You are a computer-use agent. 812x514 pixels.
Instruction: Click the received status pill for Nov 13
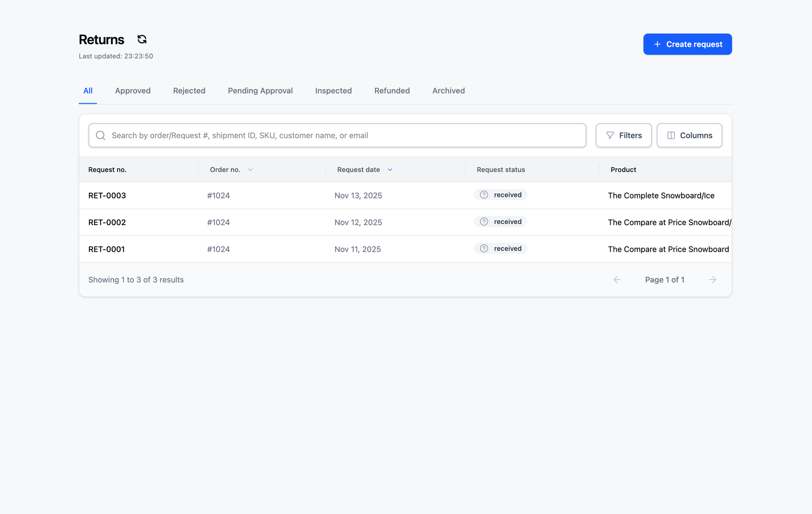500,194
